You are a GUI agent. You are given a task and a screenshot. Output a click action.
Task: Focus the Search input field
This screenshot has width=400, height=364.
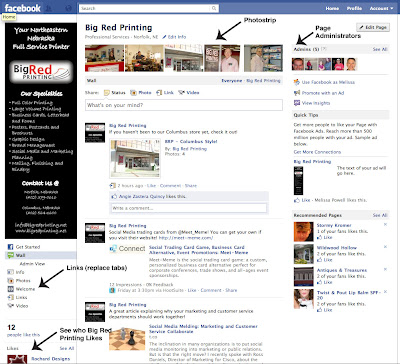(x=145, y=8)
